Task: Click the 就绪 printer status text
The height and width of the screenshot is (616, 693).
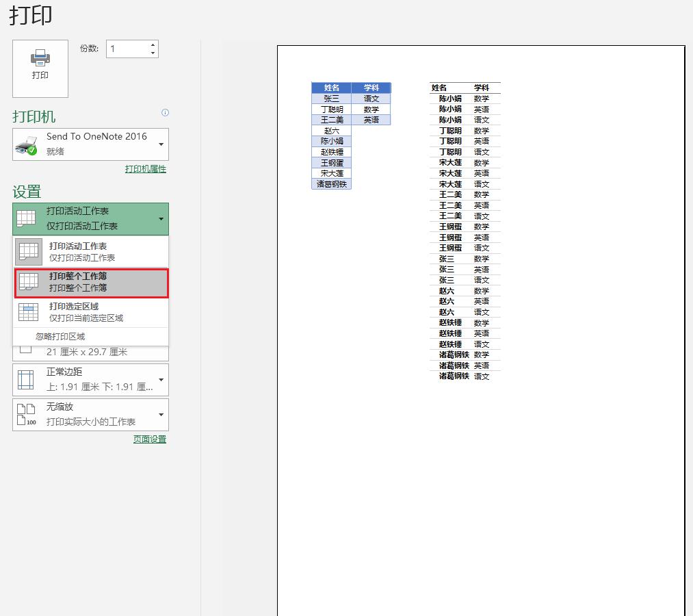Action: point(55,152)
